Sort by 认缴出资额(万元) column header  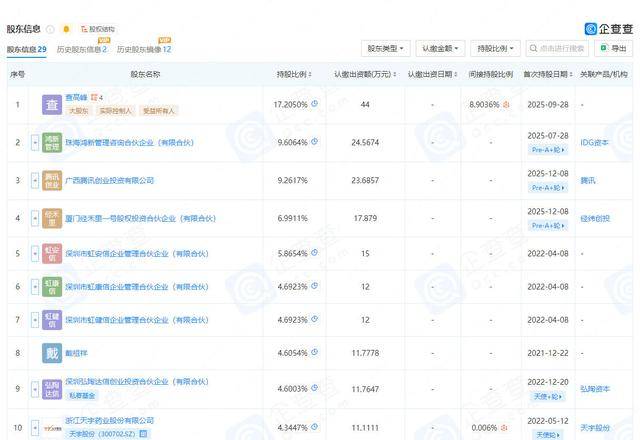(x=365, y=74)
